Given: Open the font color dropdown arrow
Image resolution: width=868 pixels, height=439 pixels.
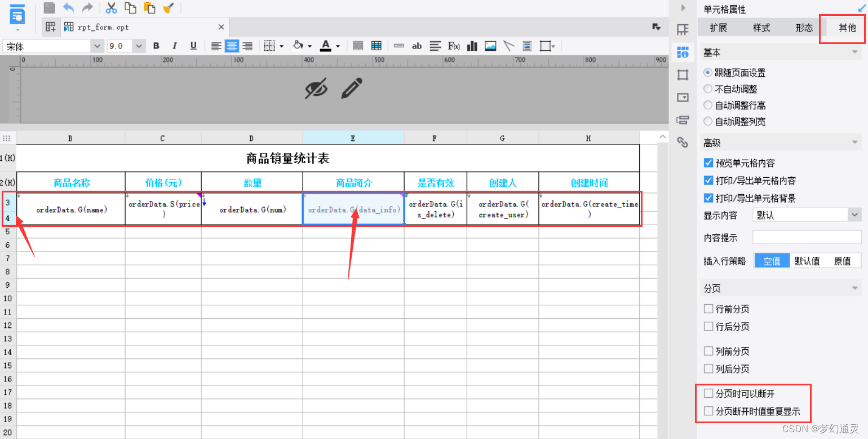Looking at the screenshot, I should pos(338,46).
